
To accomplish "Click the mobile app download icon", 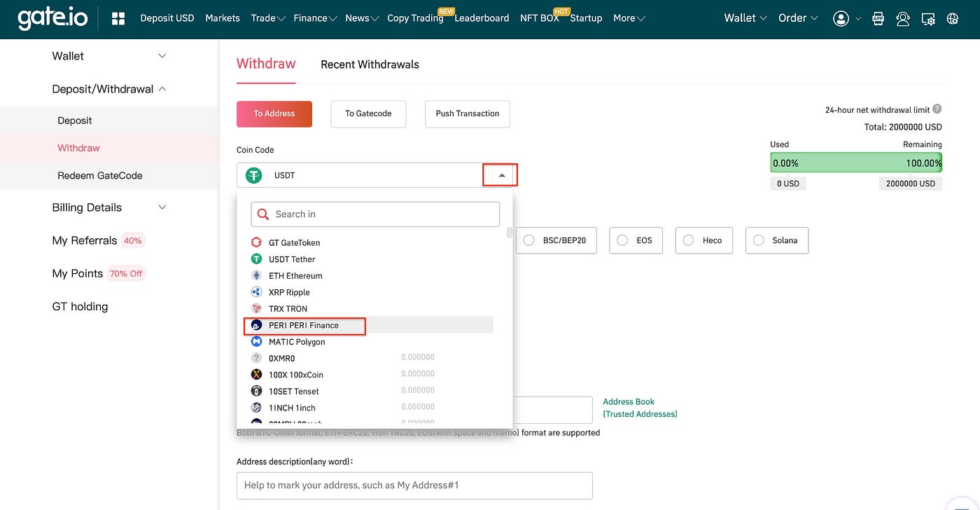I will pos(878,19).
